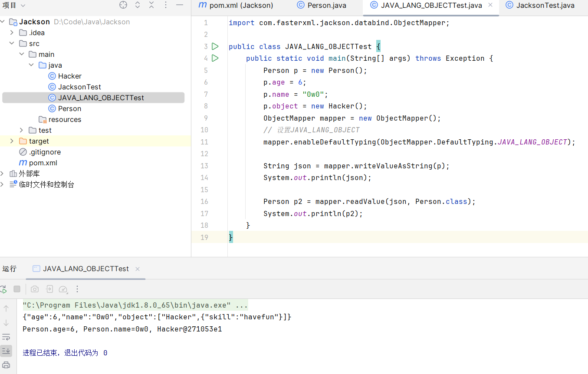Expand the .idea folder

12,33
